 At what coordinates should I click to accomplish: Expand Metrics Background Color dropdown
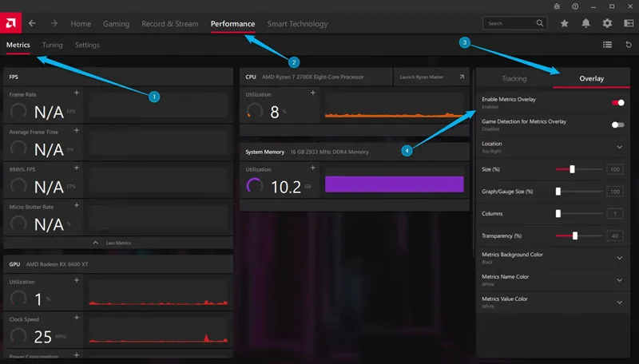point(553,258)
